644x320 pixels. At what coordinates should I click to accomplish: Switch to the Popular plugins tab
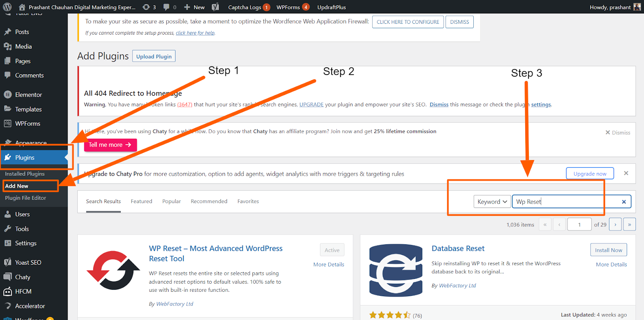coord(171,202)
